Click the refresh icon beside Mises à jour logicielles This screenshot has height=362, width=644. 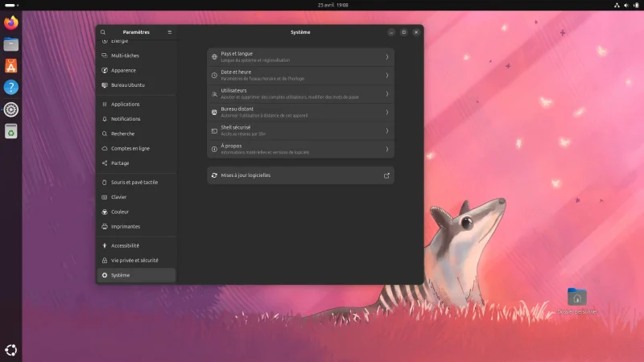214,175
